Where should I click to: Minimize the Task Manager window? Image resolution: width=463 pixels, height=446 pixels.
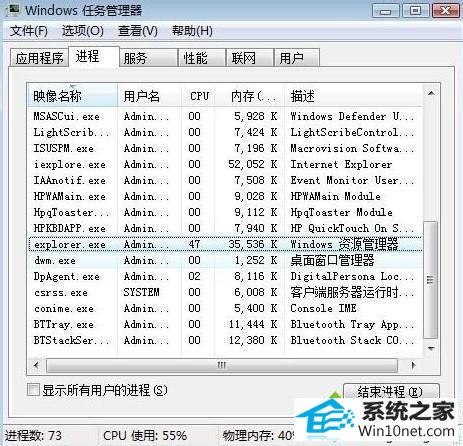[x=386, y=11]
